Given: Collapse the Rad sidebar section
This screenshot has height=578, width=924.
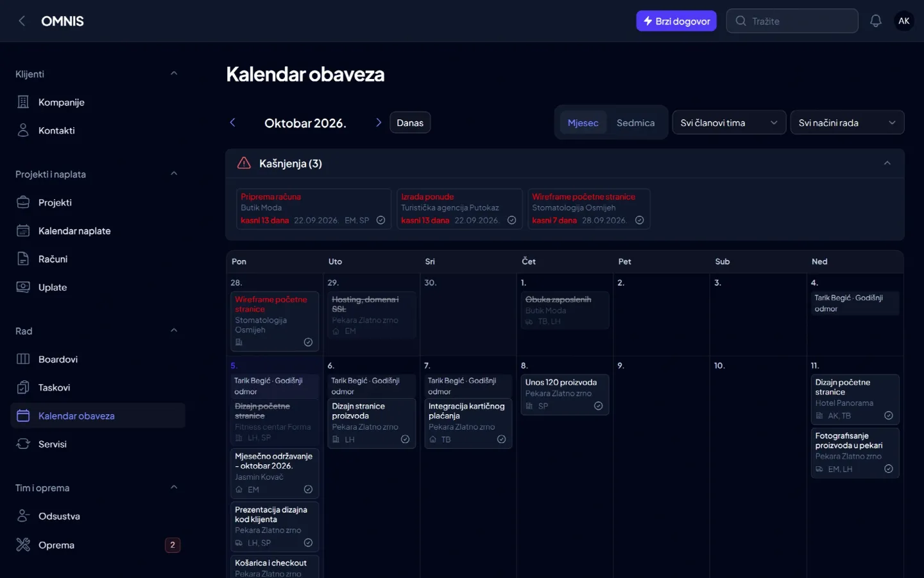Looking at the screenshot, I should [x=174, y=331].
